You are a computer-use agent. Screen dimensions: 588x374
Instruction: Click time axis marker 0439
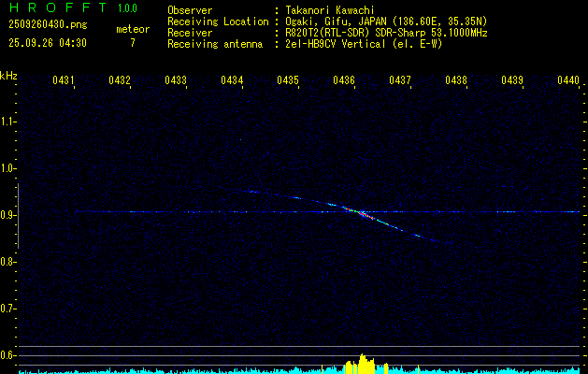pos(512,79)
